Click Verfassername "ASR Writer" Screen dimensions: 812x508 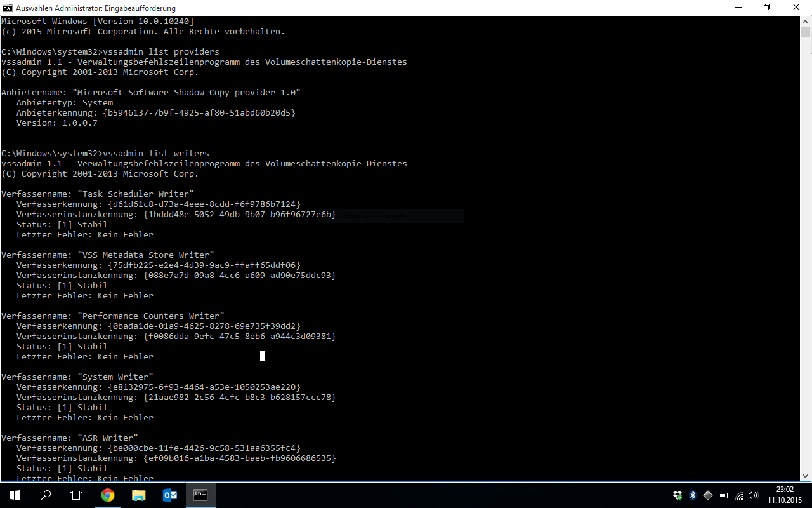[70, 438]
